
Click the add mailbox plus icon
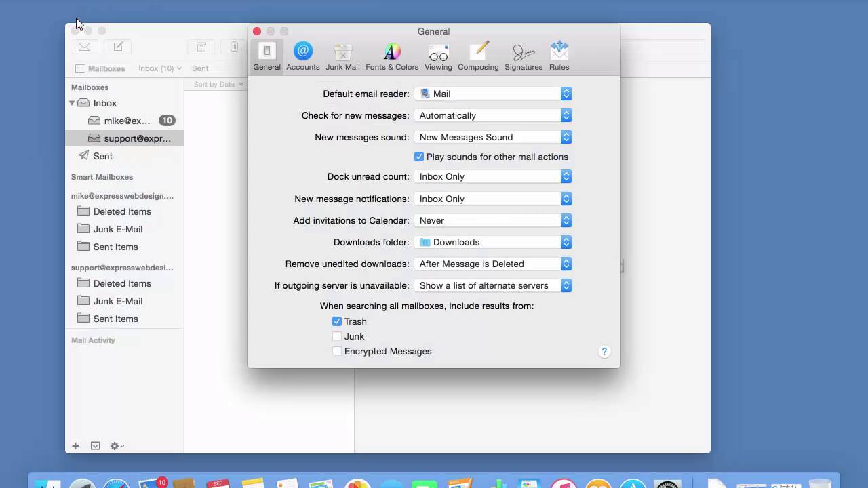tap(76, 446)
